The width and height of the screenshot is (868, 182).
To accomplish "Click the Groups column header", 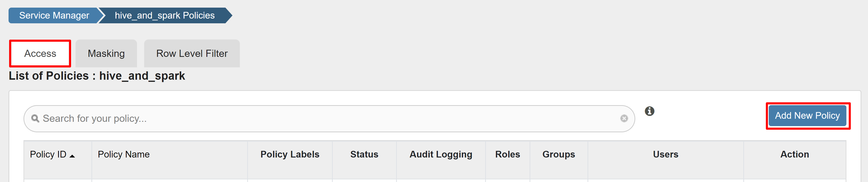I will click(558, 154).
